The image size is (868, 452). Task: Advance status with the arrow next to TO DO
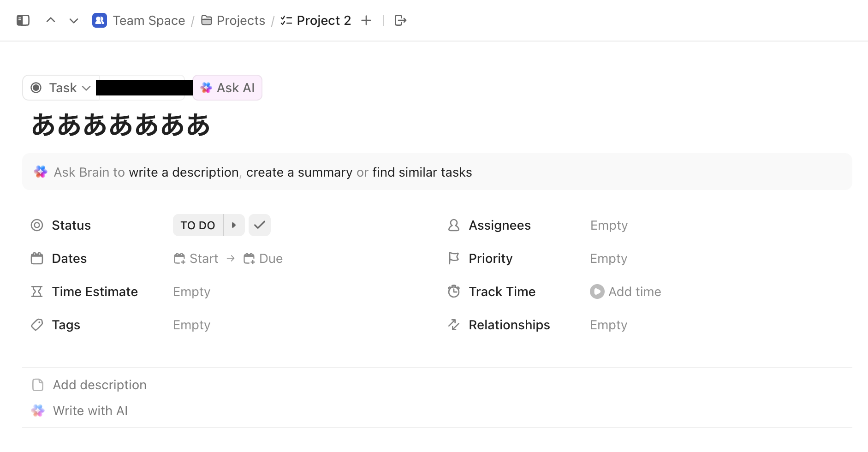pyautogui.click(x=234, y=225)
